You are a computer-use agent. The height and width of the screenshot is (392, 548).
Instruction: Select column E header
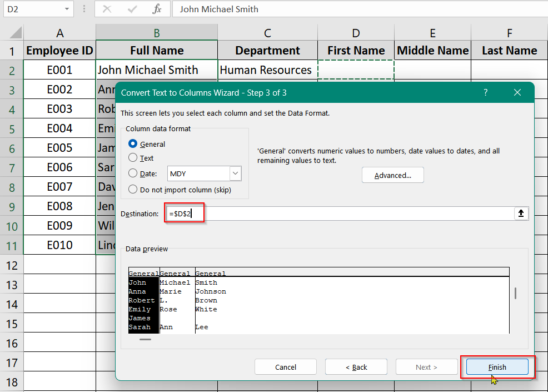coord(432,33)
